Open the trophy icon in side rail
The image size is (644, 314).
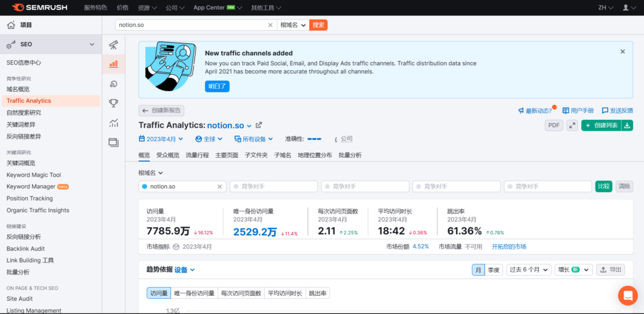click(x=114, y=103)
